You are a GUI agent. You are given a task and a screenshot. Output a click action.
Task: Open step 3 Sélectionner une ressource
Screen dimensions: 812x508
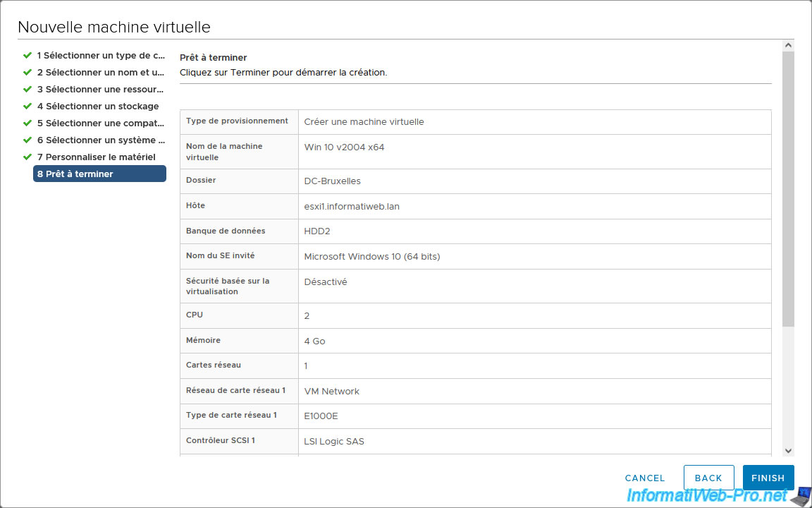[x=100, y=89]
